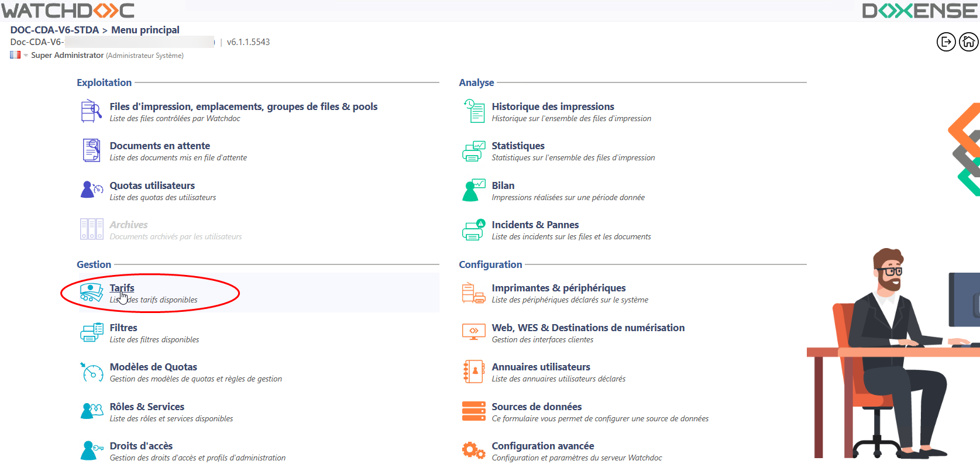Click the Bilan report link
This screenshot has height=471, width=980.
(503, 185)
